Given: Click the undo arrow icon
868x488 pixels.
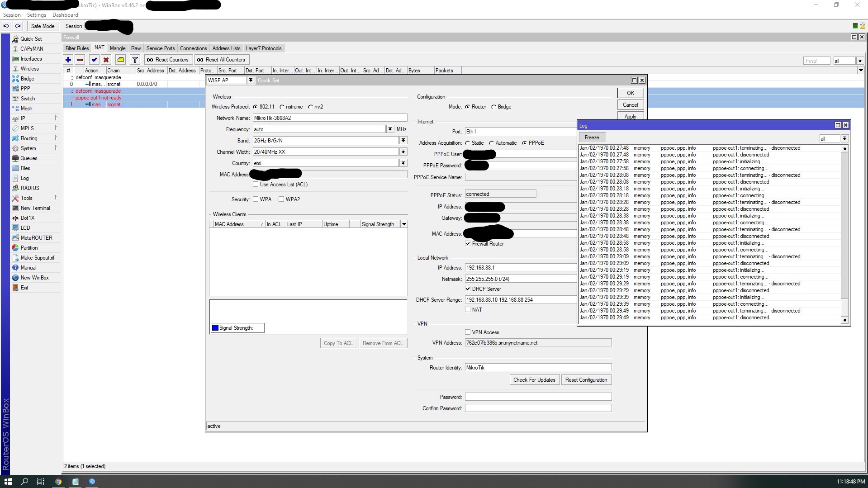Looking at the screenshot, I should pos(6,26).
